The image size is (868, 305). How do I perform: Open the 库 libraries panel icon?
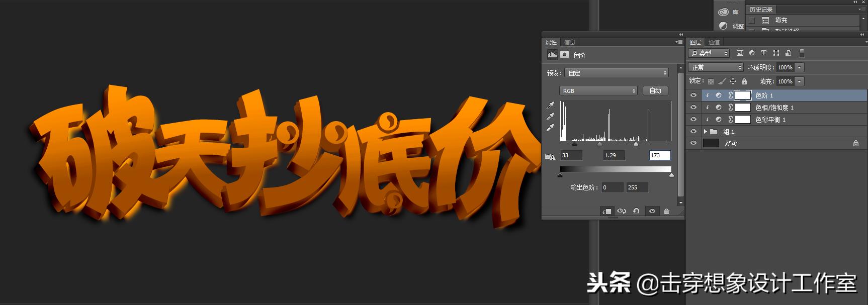pos(723,12)
